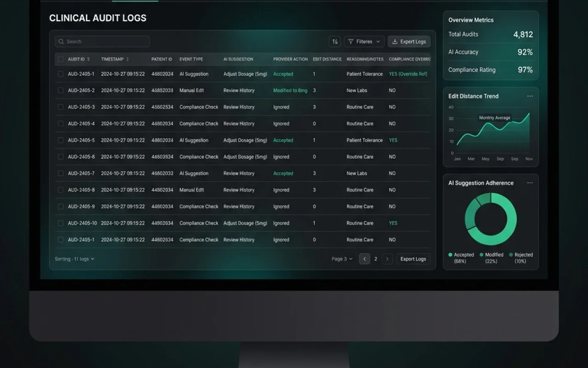
Task: Click the PROVIDER ACTION column header
Action: point(290,59)
